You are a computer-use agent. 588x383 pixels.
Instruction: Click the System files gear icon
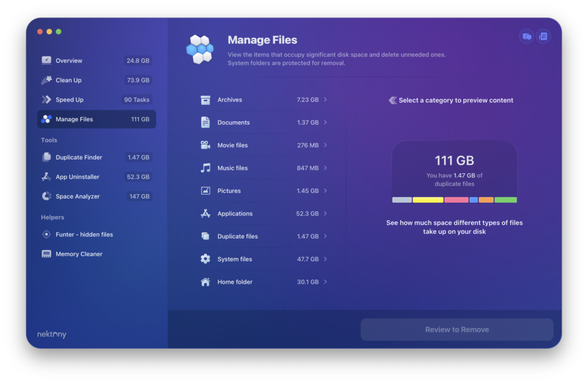click(x=205, y=259)
